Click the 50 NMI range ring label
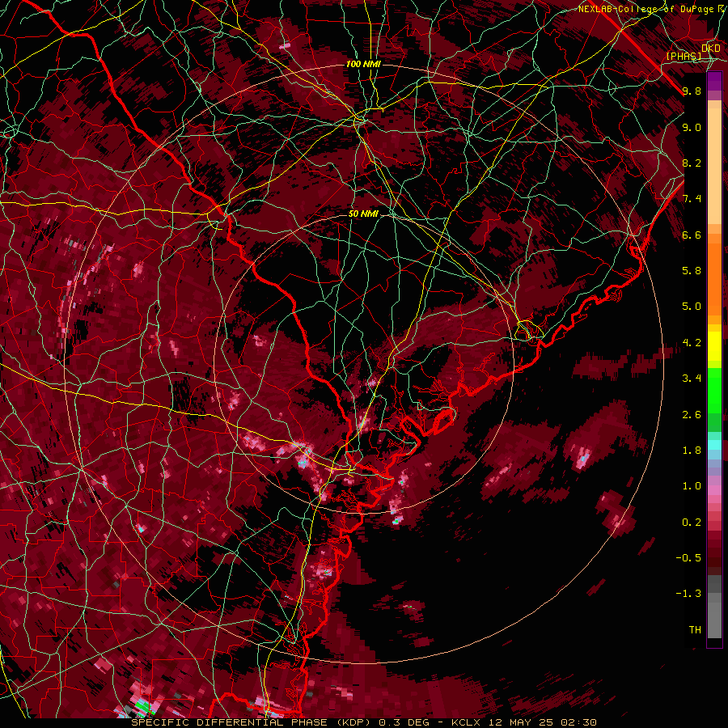 [363, 214]
